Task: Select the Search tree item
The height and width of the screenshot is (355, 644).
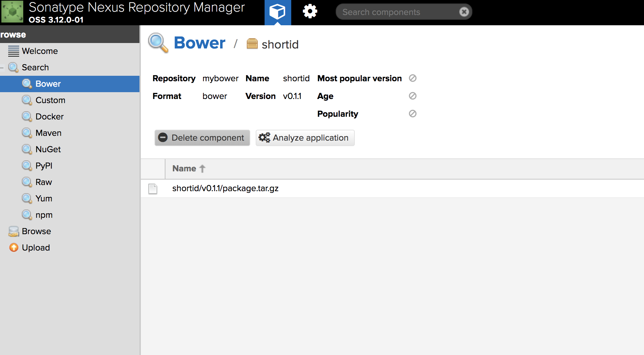Action: point(70,68)
